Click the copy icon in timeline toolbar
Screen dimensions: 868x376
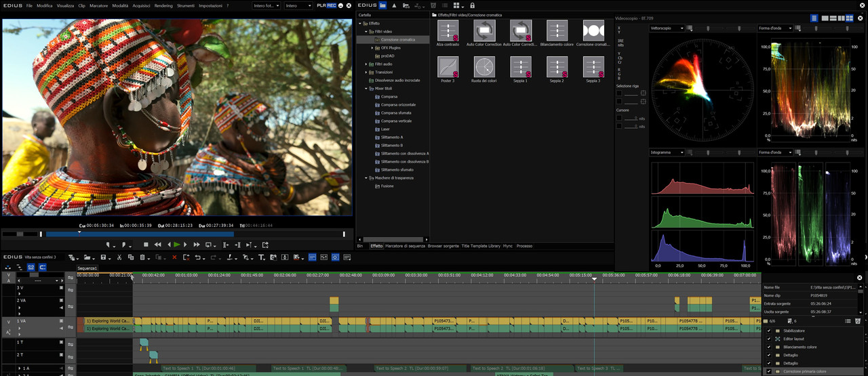[x=131, y=257]
